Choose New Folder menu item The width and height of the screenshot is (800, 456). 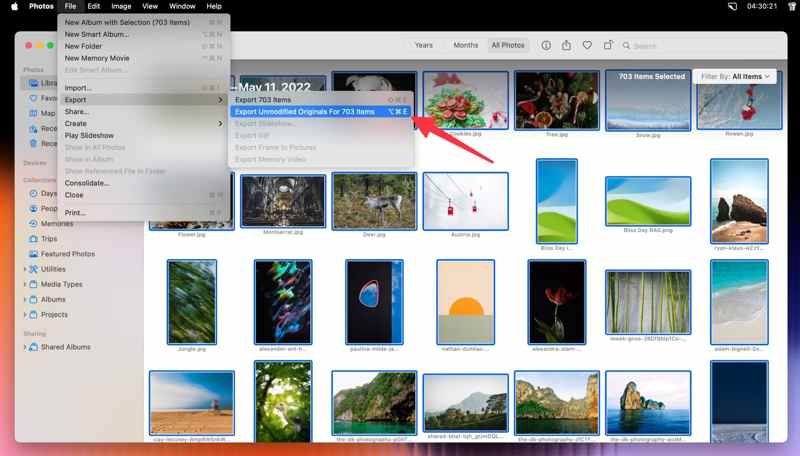(x=143, y=46)
